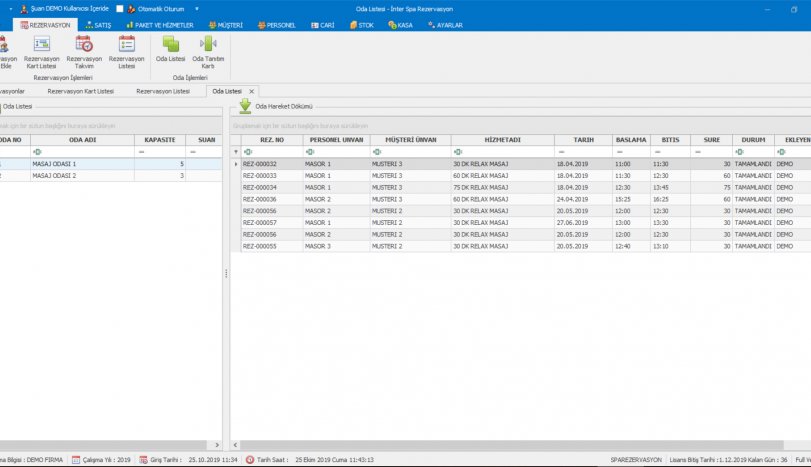This screenshot has width=811, height=467.
Task: Select the MASAJ ODASI 1 row
Action: pyautogui.click(x=111, y=164)
